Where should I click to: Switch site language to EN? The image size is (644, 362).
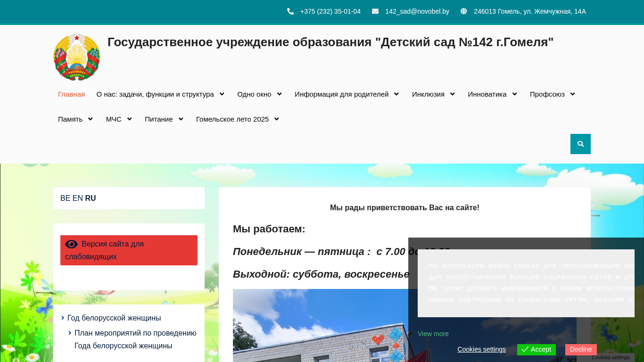coord(77,198)
